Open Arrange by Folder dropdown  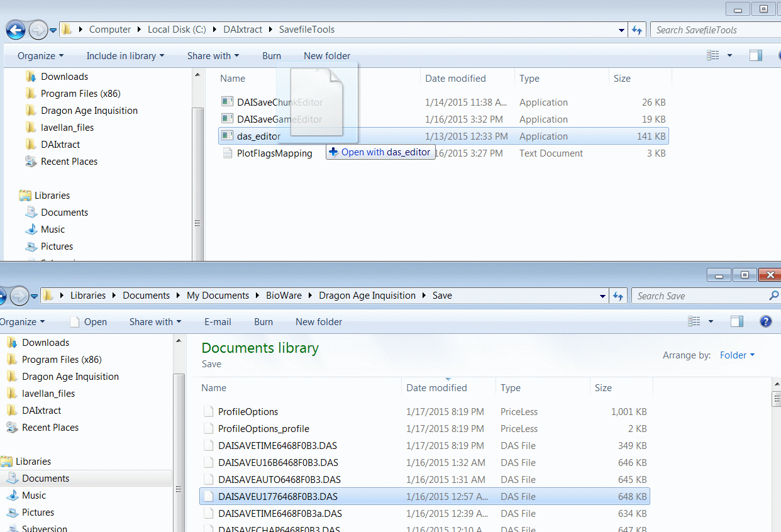click(737, 355)
